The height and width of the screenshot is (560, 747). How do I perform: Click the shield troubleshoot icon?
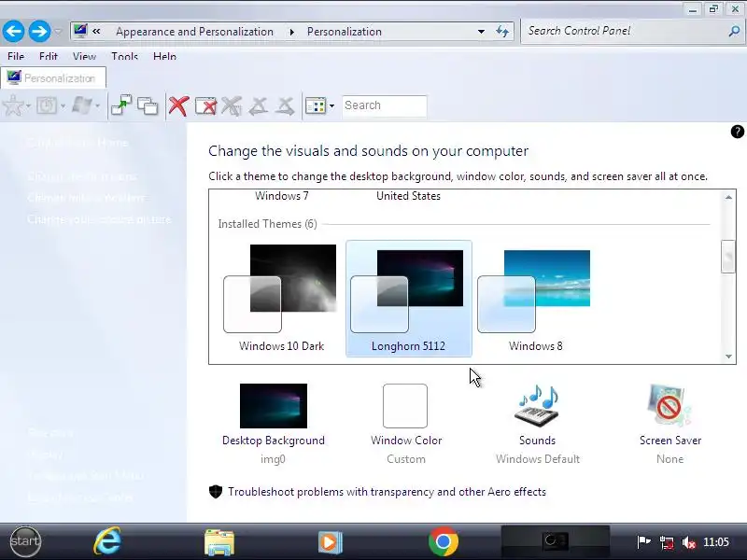216,492
